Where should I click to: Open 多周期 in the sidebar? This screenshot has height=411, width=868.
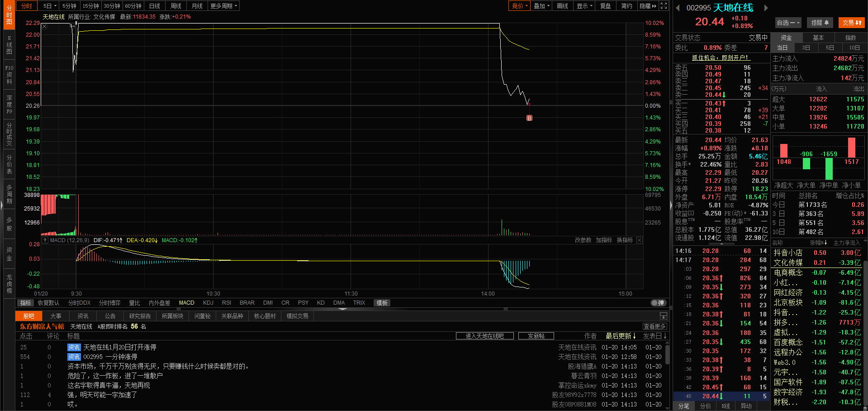point(9,194)
